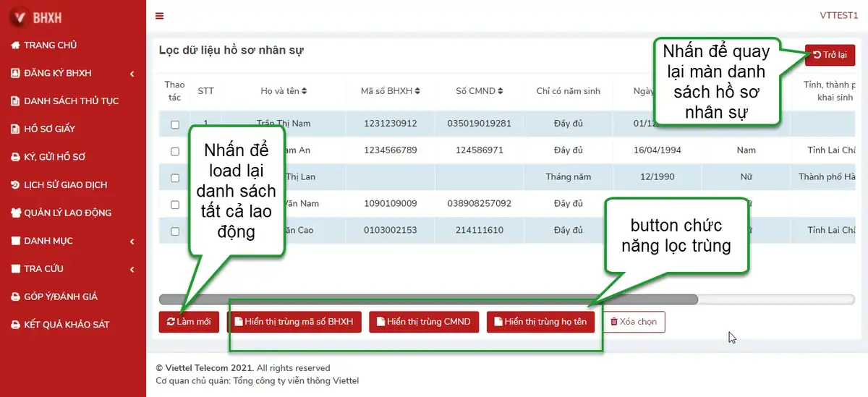Click the people icon beside QUẢN LÝ LAO ĐỘNG
This screenshot has width=868, height=397.
14,213
